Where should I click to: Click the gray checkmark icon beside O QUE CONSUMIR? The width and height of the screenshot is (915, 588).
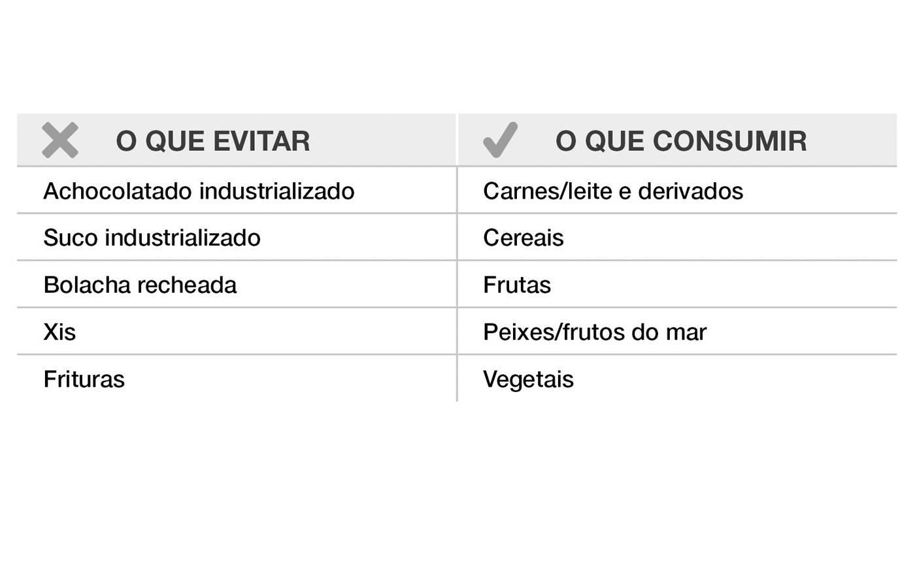tap(500, 140)
